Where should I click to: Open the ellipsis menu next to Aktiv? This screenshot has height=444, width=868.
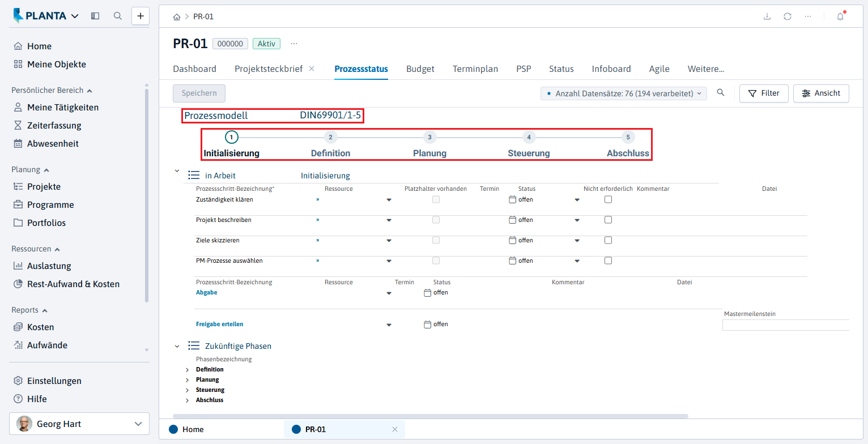pos(293,44)
